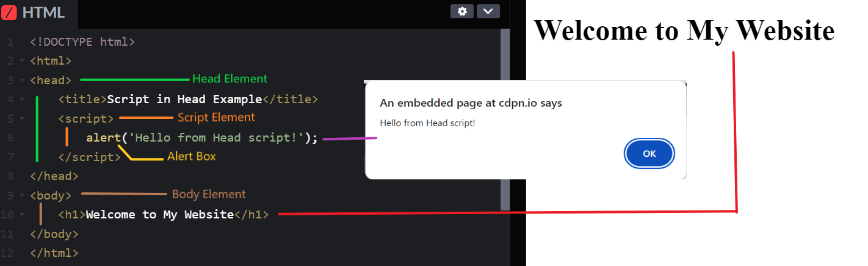Collapse the body tag fold arrow on line 9
Image resolution: width=868 pixels, height=266 pixels.
(23, 195)
